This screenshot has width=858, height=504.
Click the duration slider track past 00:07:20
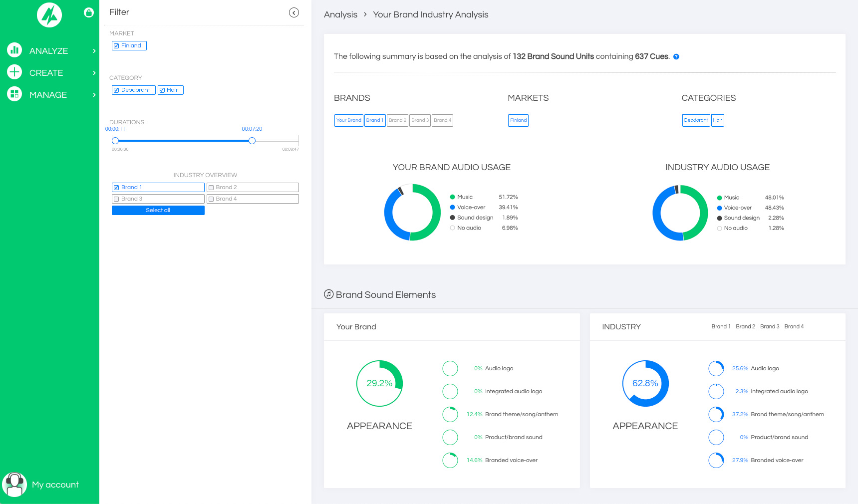[277, 141]
